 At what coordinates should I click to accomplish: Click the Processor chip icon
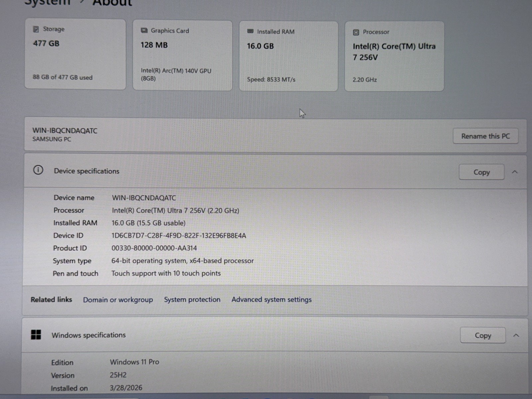coord(356,32)
